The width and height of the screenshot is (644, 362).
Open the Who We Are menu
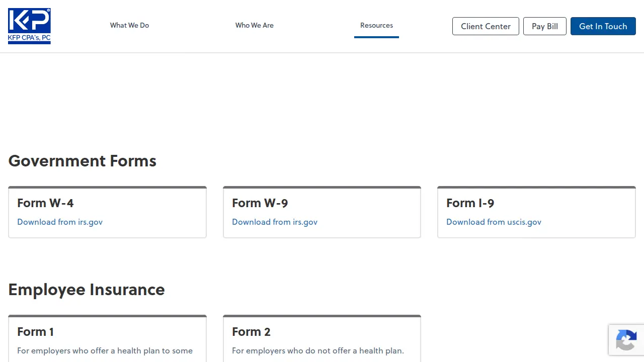[x=255, y=25]
